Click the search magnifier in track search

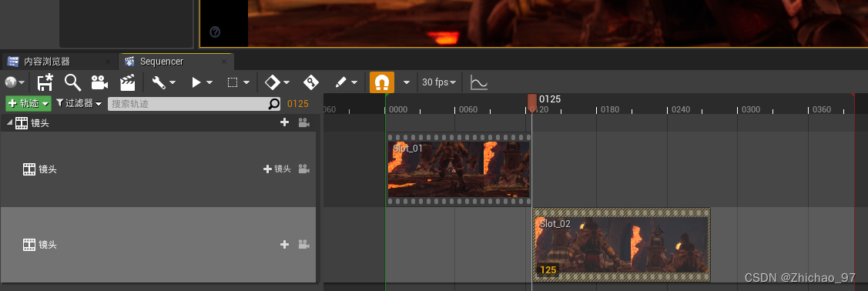tap(274, 103)
